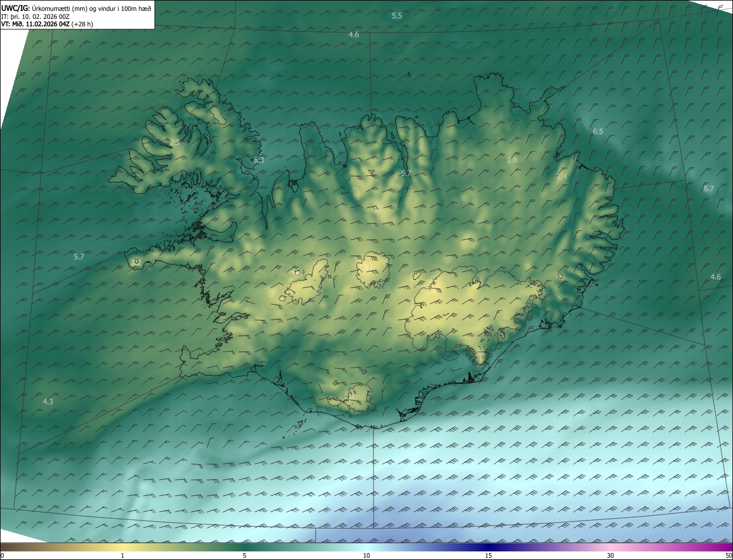Click the colorbar tick label 0
Screen dimensions: 733x560
[x=2, y=555]
